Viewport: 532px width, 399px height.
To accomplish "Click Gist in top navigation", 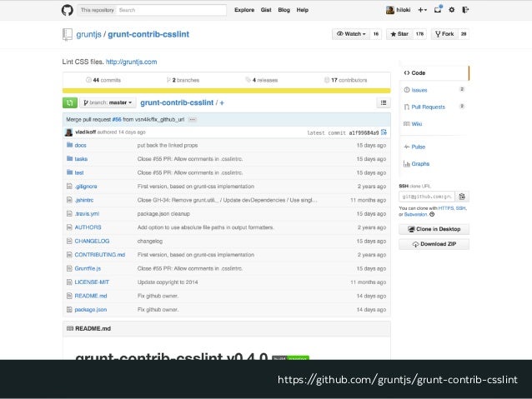I will (266, 10).
